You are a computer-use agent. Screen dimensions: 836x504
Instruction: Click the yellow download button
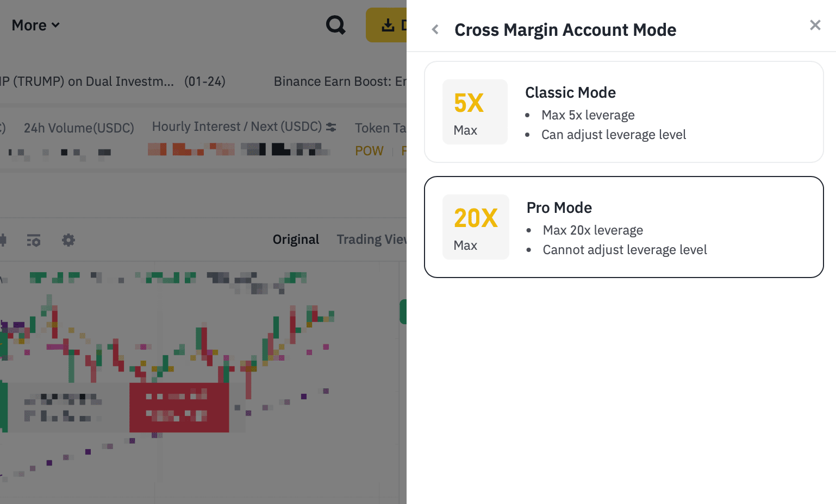(387, 25)
